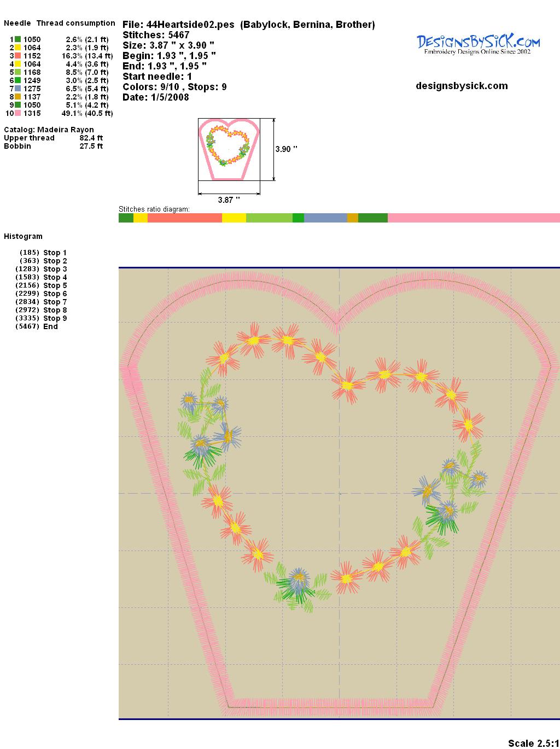The width and height of the screenshot is (560, 749).
Task: Pick the blue swatch for thread 1275
Action: coord(17,89)
